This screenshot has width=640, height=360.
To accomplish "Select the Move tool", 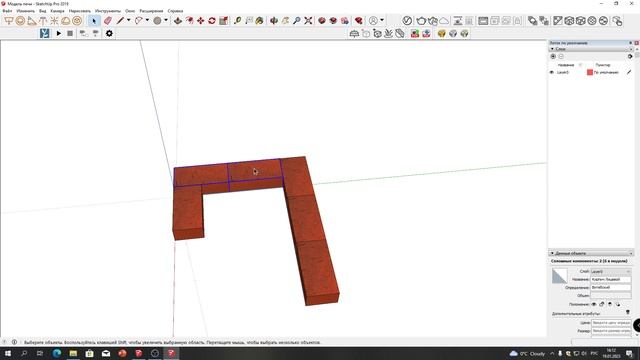I will [201, 20].
